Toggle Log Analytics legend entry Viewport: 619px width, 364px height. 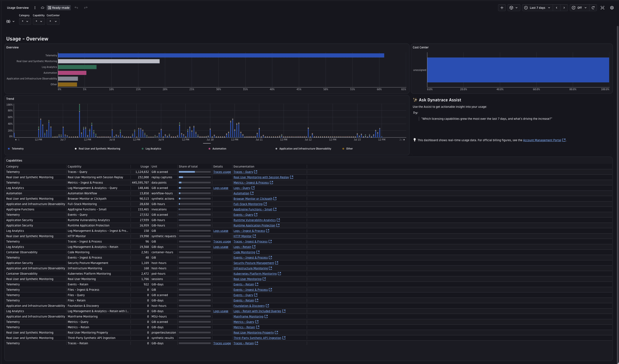[151, 148]
